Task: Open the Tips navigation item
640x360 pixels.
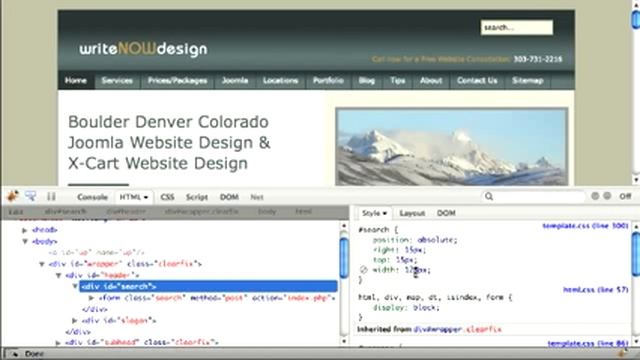Action: tap(397, 80)
